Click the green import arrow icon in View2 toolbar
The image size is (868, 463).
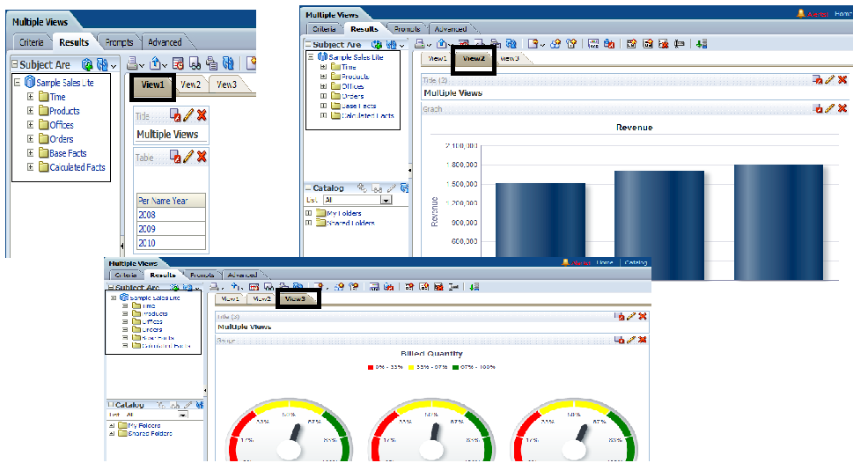tap(702, 44)
